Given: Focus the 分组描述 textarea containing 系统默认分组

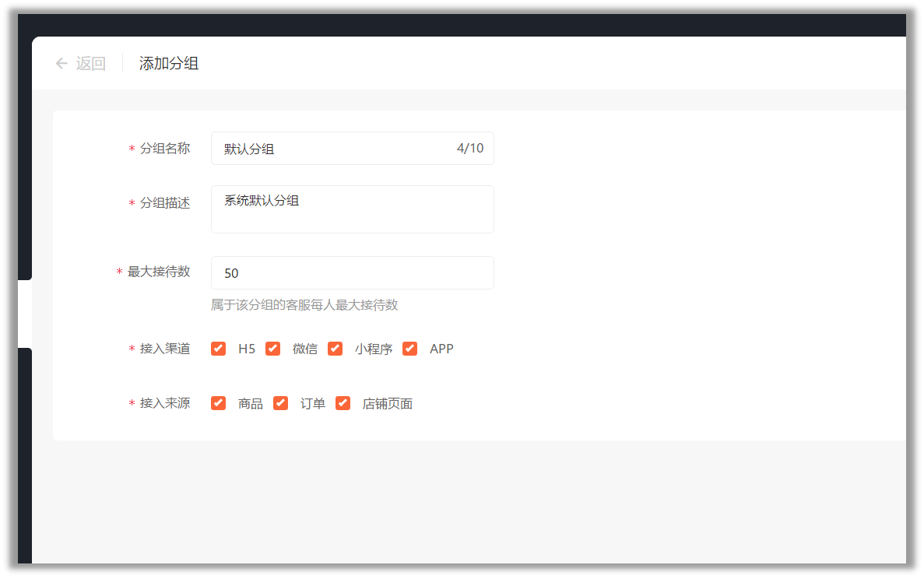Looking at the screenshot, I should click(353, 209).
